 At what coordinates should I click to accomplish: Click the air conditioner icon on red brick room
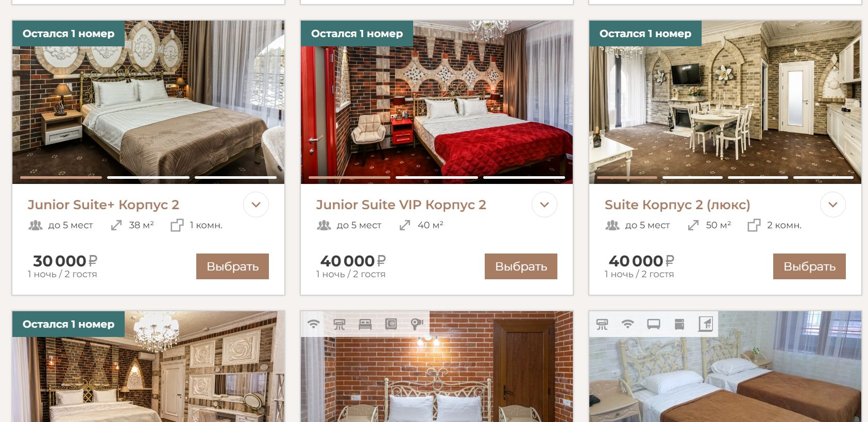point(339,324)
